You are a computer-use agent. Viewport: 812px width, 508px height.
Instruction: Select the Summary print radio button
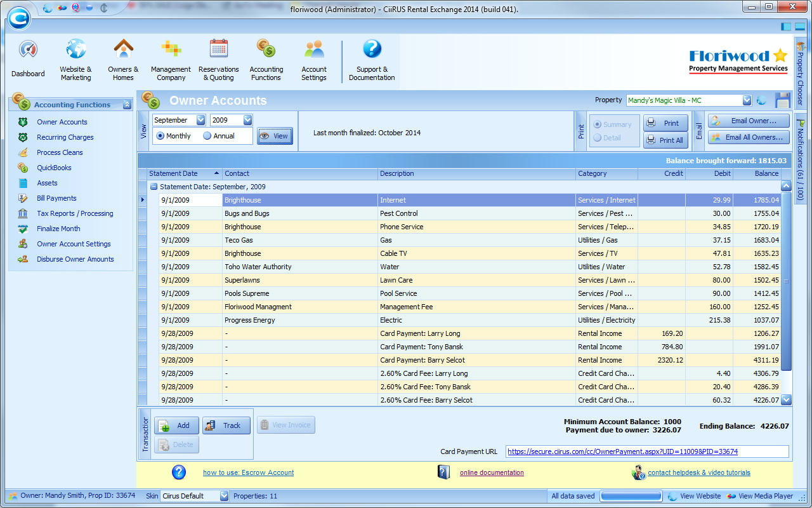pyautogui.click(x=597, y=124)
